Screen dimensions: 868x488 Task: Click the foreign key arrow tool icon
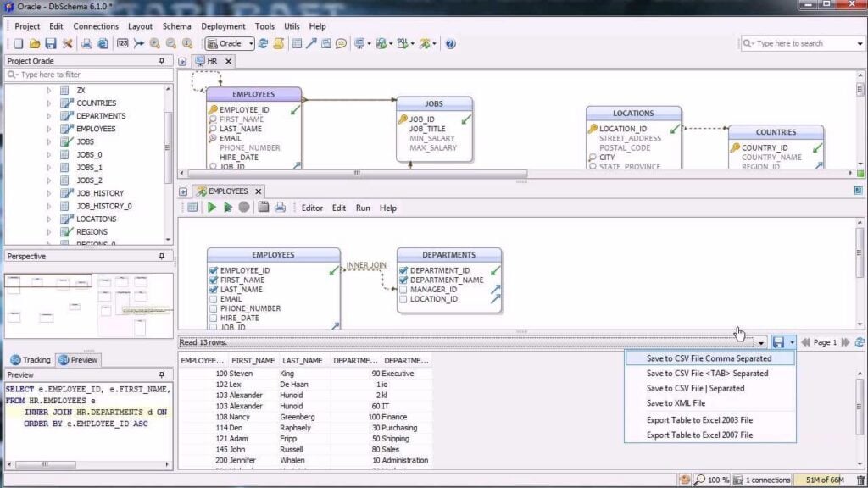(311, 44)
